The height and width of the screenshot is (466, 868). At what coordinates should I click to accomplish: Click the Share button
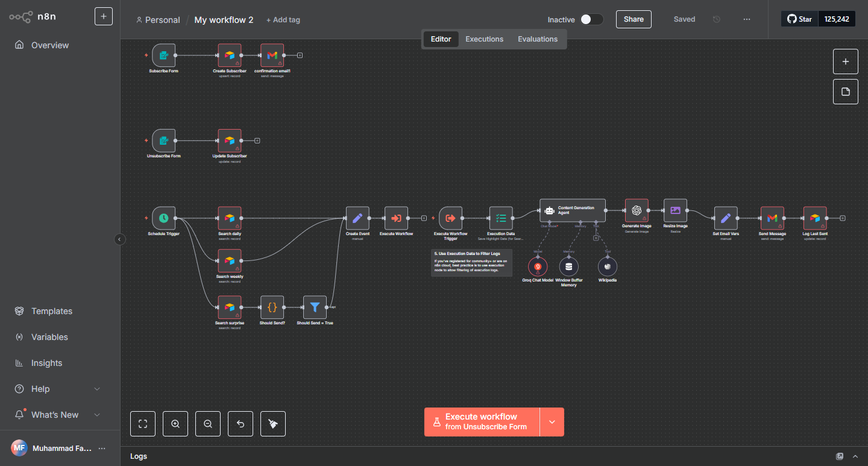coord(634,19)
